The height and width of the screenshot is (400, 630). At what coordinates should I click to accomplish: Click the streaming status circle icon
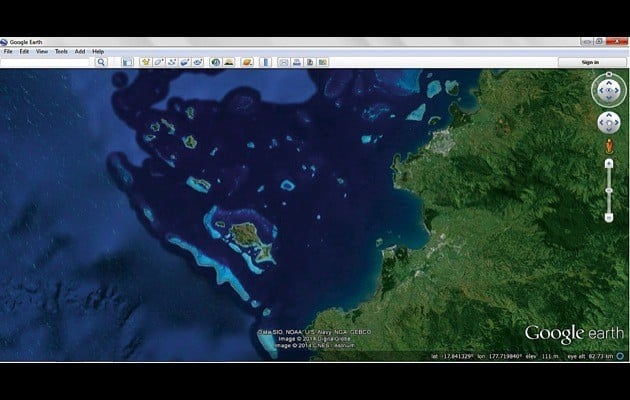point(620,356)
